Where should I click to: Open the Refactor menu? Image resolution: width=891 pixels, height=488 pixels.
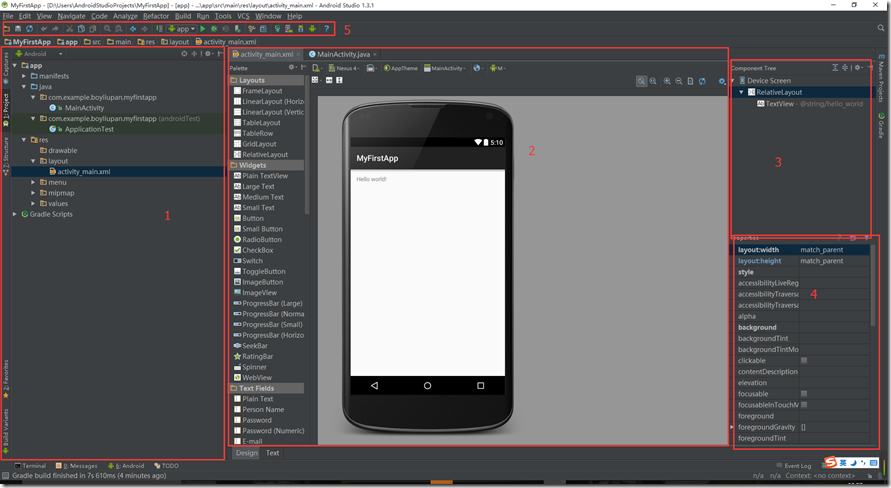click(156, 16)
